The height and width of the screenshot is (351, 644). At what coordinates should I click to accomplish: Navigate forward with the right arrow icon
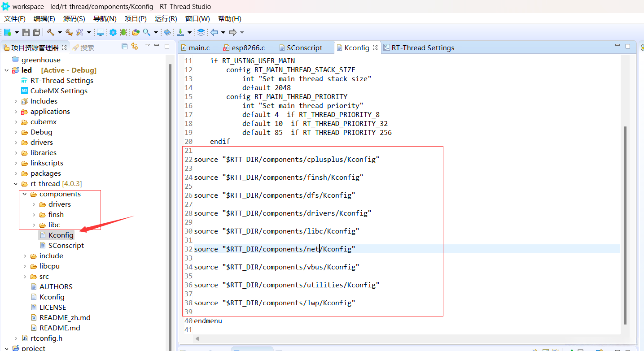coord(232,32)
